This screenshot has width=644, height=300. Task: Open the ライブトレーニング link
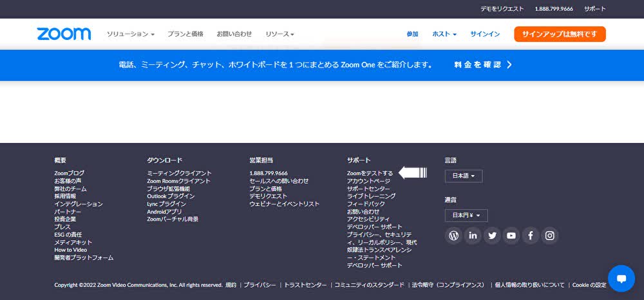click(372, 196)
